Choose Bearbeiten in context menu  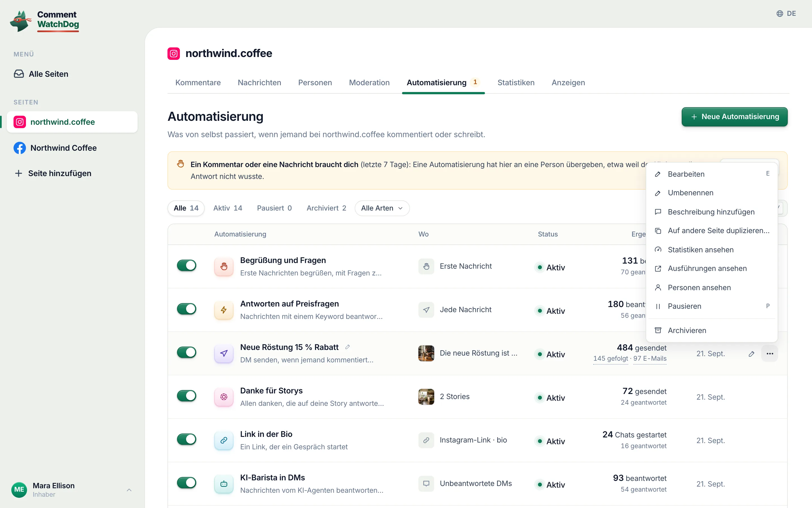712,174
